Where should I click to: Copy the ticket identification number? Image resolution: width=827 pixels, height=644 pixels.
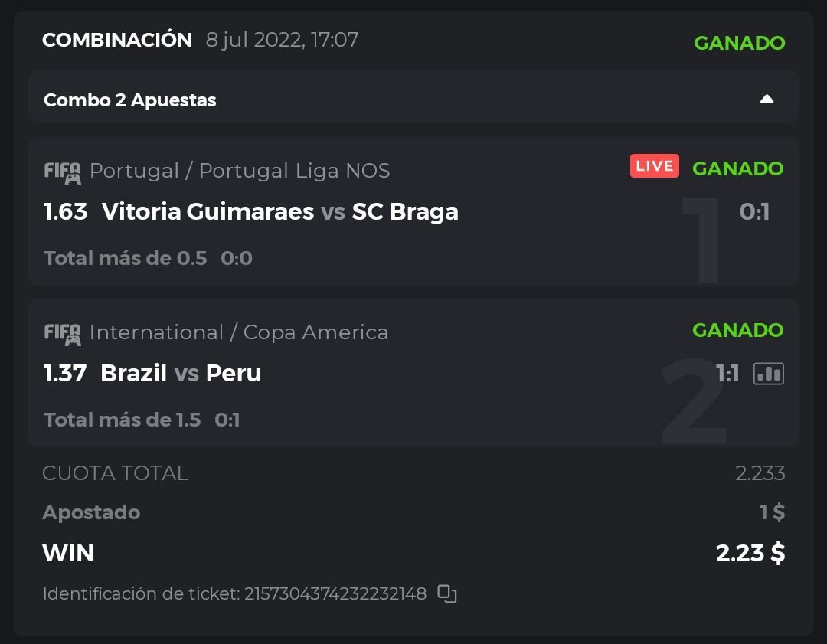tap(447, 593)
